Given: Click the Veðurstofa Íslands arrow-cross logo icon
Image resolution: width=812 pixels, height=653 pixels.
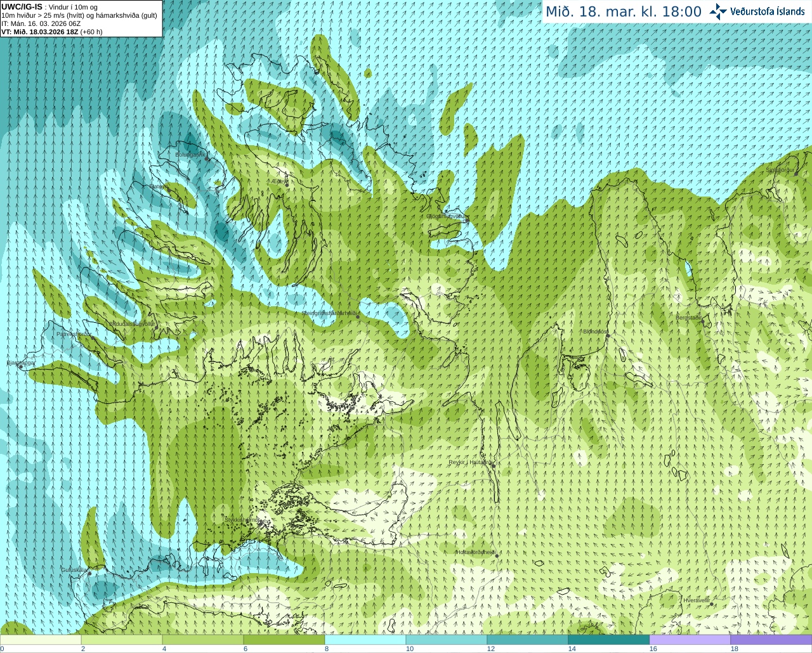Looking at the screenshot, I should point(718,11).
